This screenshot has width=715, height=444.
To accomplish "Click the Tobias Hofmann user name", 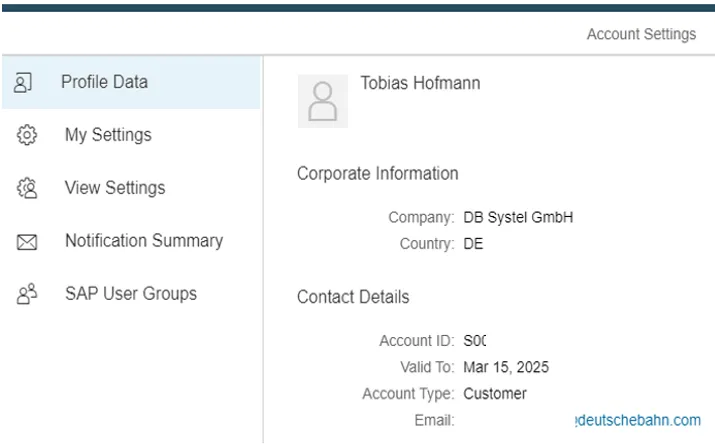I will click(420, 84).
